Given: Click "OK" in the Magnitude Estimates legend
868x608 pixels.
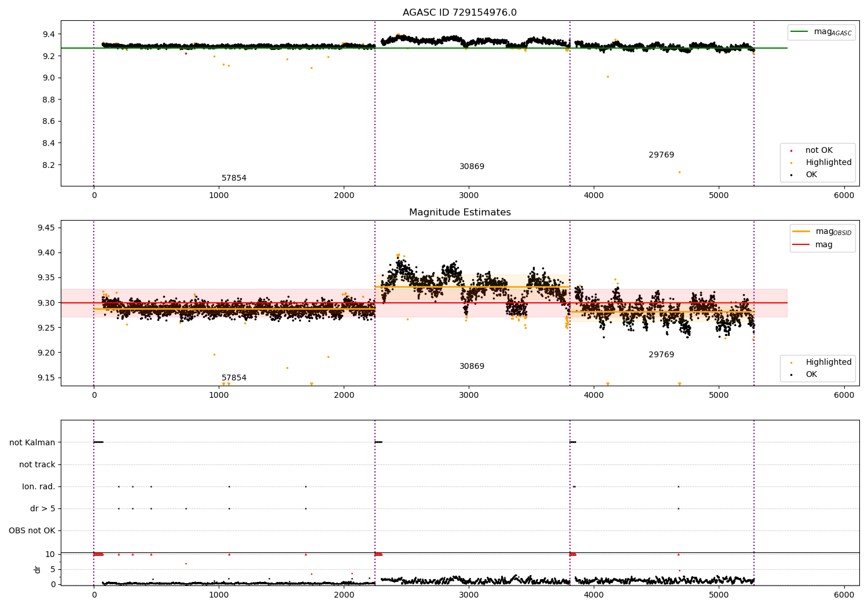Looking at the screenshot, I should click(811, 375).
